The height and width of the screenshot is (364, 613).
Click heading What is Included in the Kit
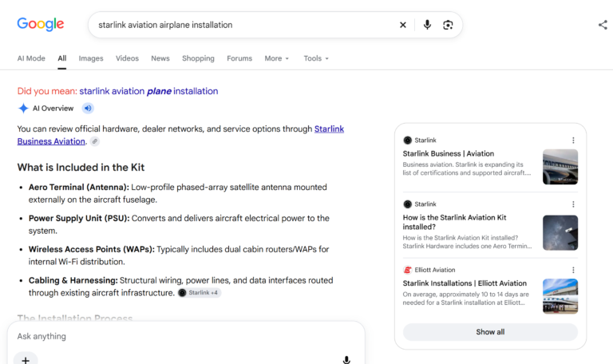pyautogui.click(x=81, y=168)
